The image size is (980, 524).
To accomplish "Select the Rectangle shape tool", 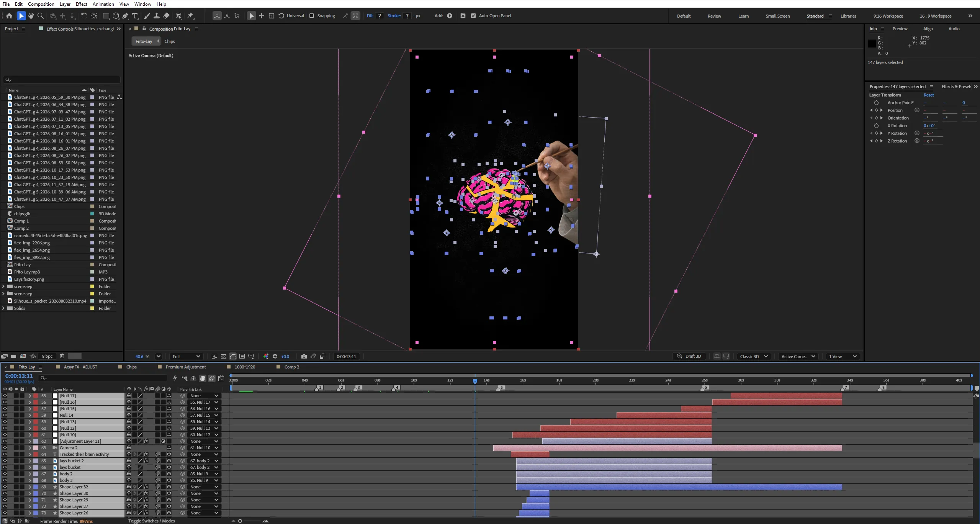I will click(x=106, y=16).
